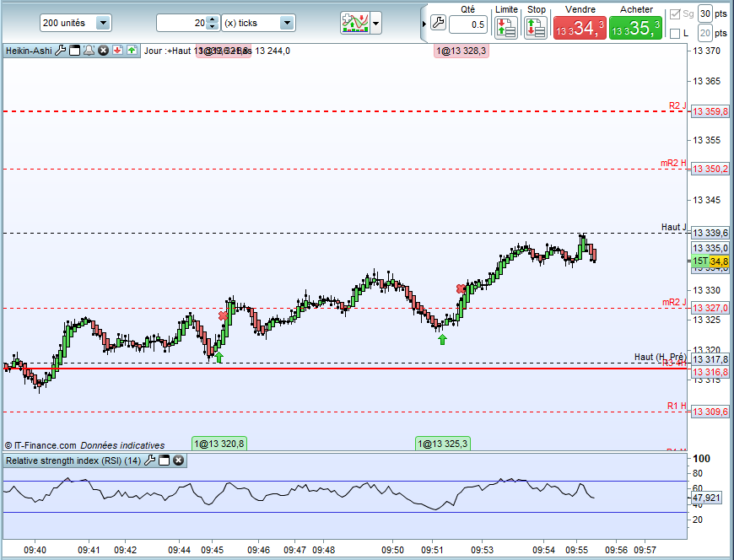Click the RSI value 47,921 label
734x560 pixels.
pos(706,498)
